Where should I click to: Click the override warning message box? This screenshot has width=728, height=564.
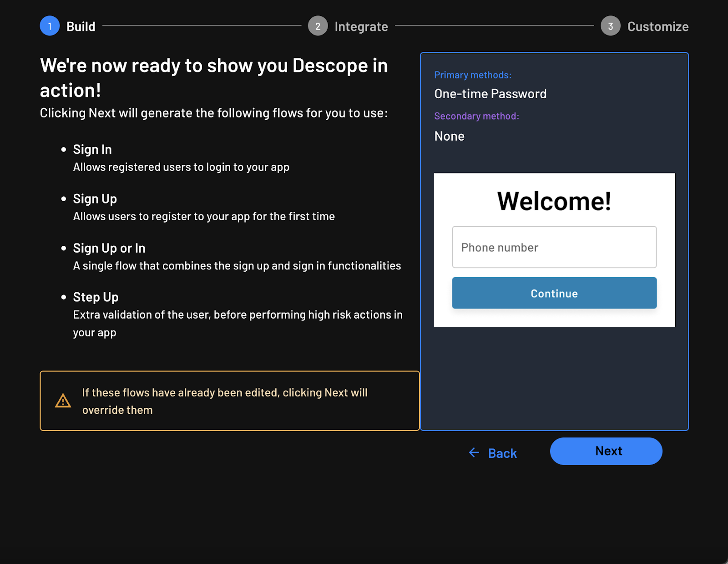point(230,401)
